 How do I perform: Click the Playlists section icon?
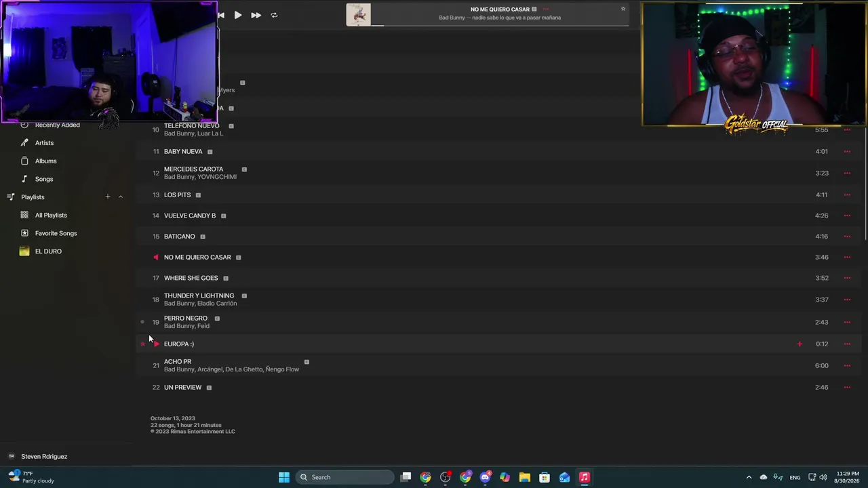10,197
